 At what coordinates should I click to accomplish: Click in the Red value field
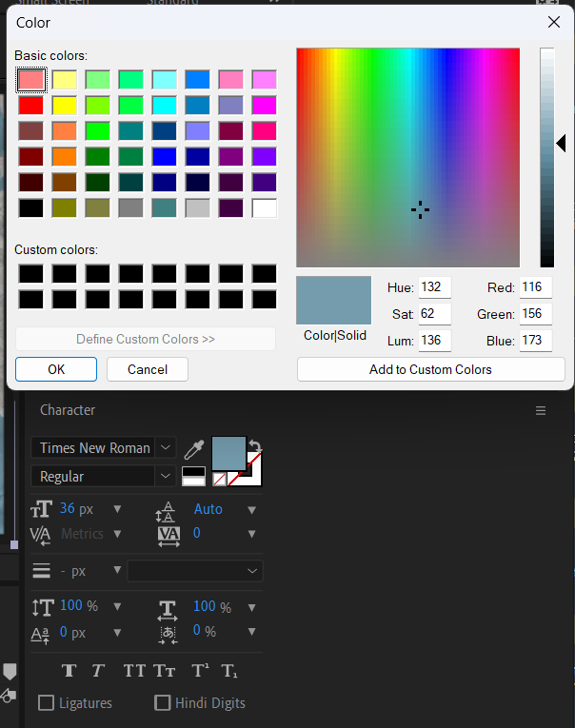point(536,287)
